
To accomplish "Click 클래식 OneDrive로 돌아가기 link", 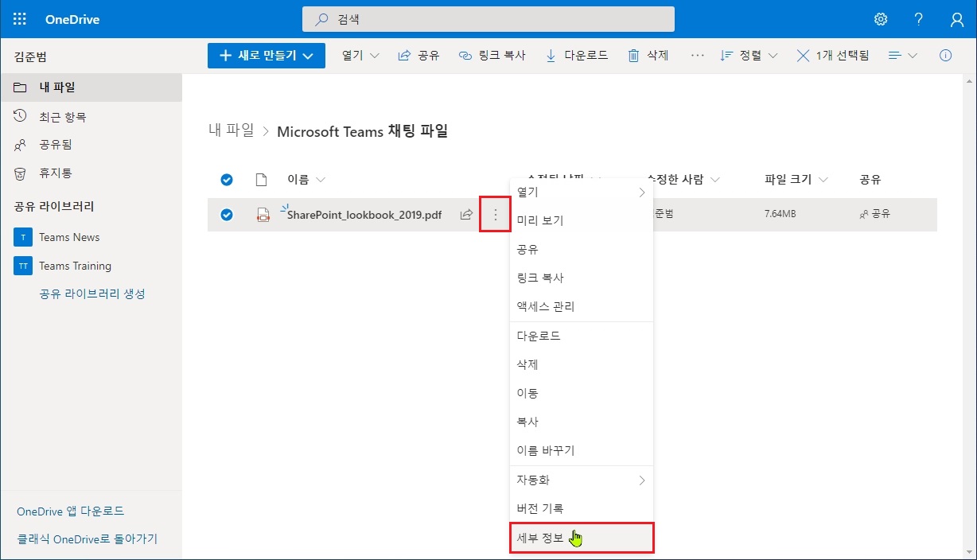I will [88, 539].
